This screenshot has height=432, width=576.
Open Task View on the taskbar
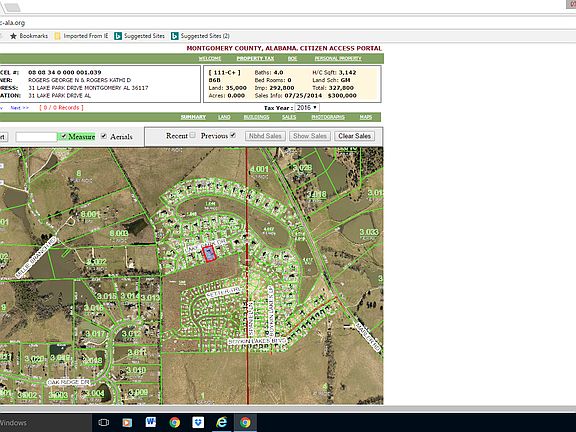pyautogui.click(x=104, y=422)
